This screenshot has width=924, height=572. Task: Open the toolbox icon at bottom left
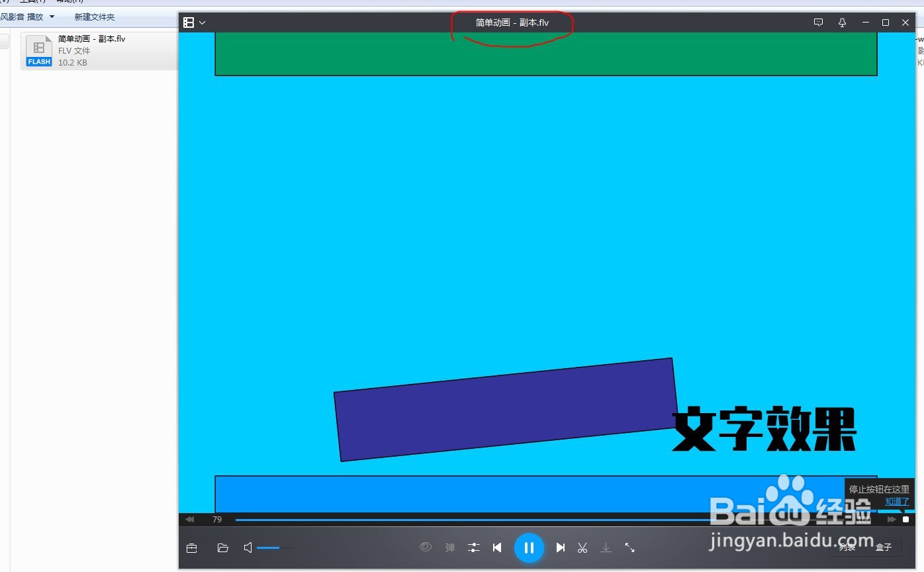point(192,548)
